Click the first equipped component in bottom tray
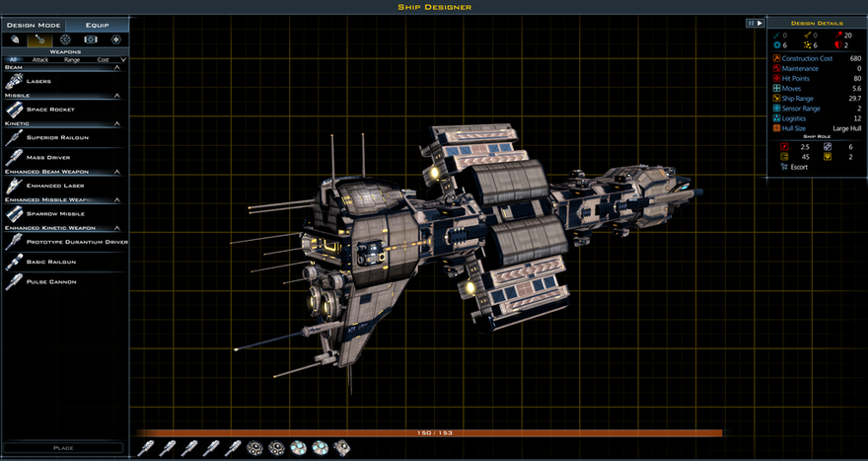The height and width of the screenshot is (461, 868). pyautogui.click(x=146, y=448)
